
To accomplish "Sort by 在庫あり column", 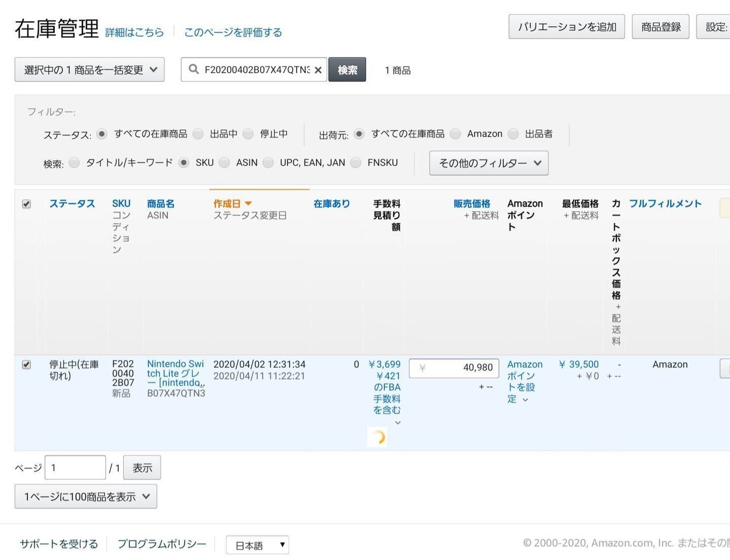I will (331, 204).
